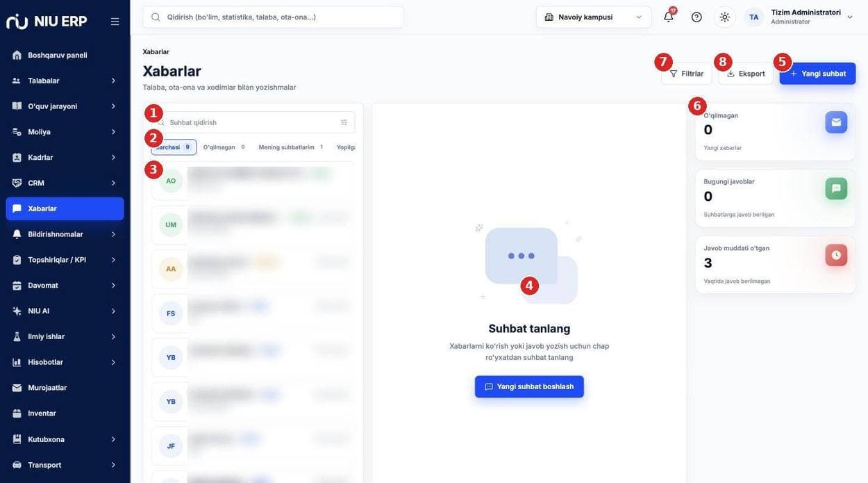Click the Bildirishnomalar bell icon in the sidebar

pyautogui.click(x=17, y=234)
